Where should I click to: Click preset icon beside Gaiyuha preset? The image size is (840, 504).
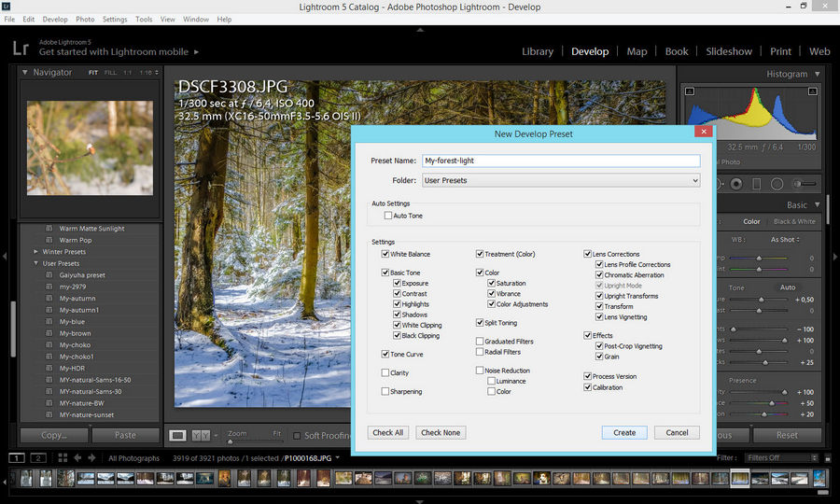coord(49,274)
